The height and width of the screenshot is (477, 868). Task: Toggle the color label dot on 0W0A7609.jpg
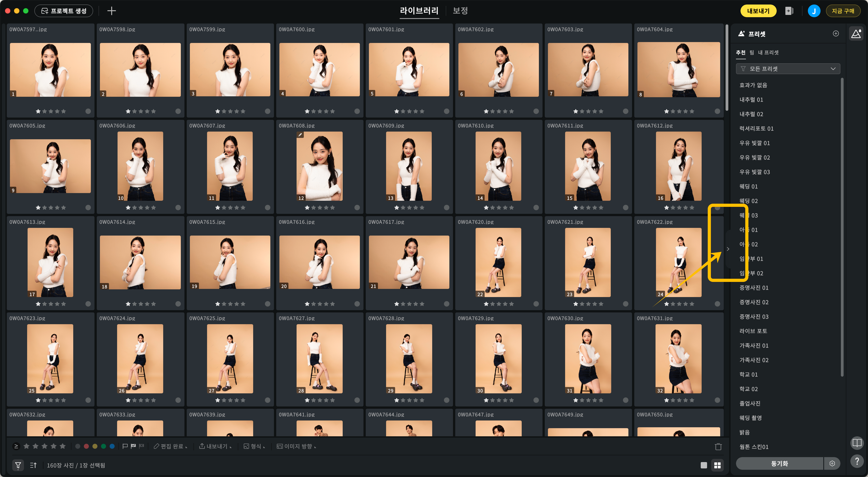[446, 208]
